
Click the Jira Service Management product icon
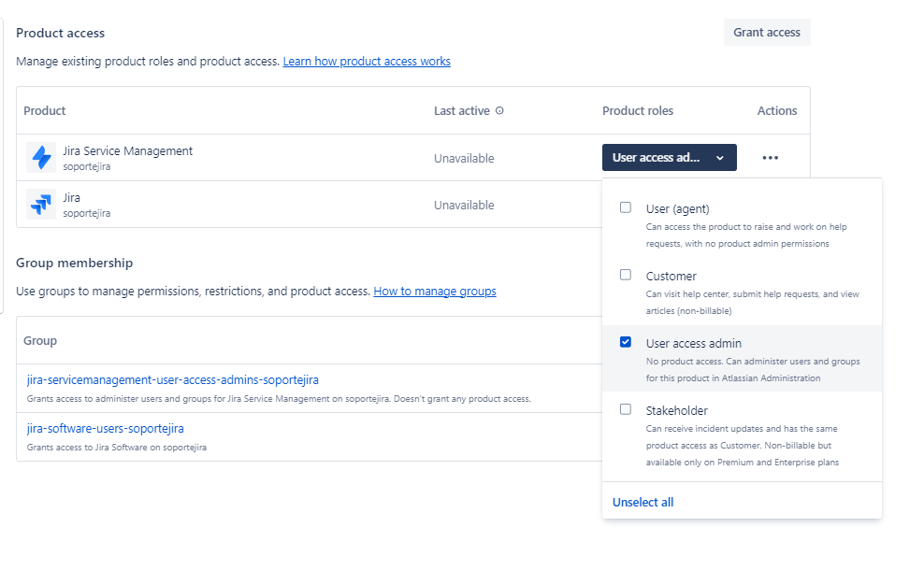(41, 157)
